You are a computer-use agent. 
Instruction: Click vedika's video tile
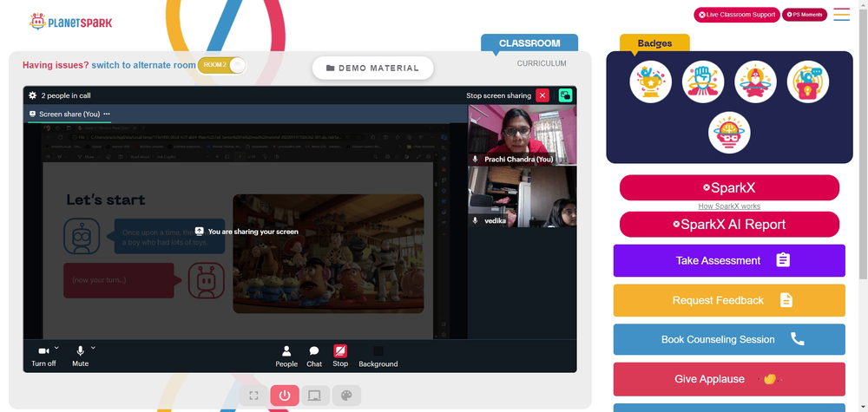coord(522,198)
